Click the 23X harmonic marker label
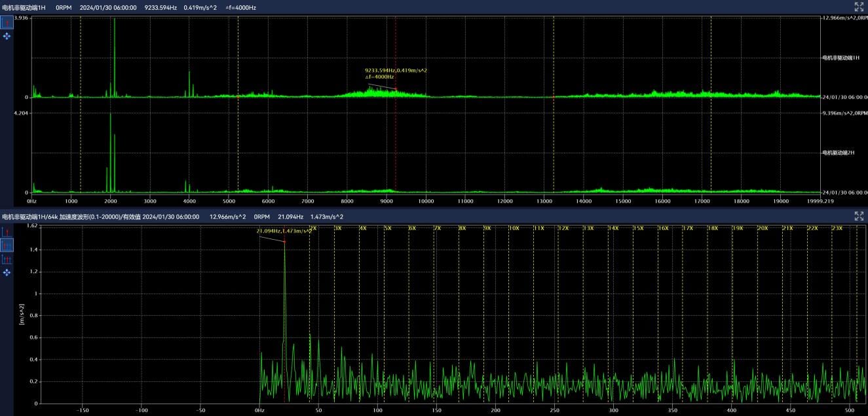868x416 pixels. [837, 228]
